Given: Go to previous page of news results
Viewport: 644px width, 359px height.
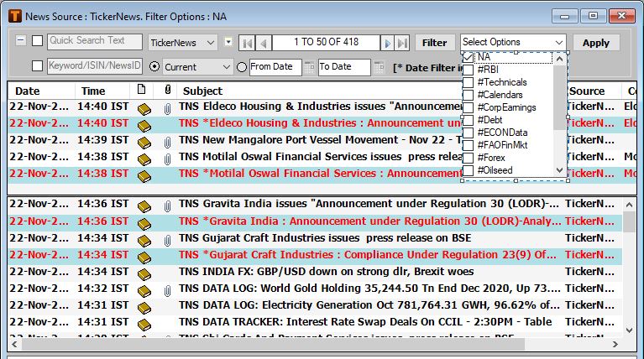Looking at the screenshot, I should pos(264,43).
